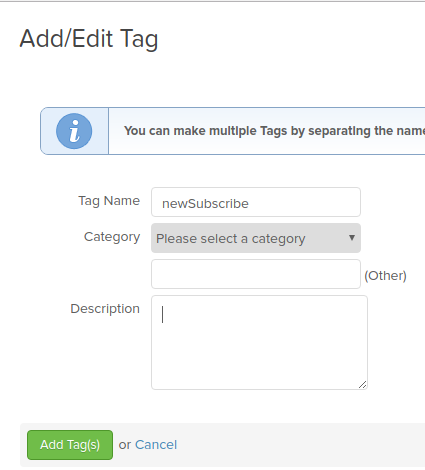Click the Description field label

[105, 309]
